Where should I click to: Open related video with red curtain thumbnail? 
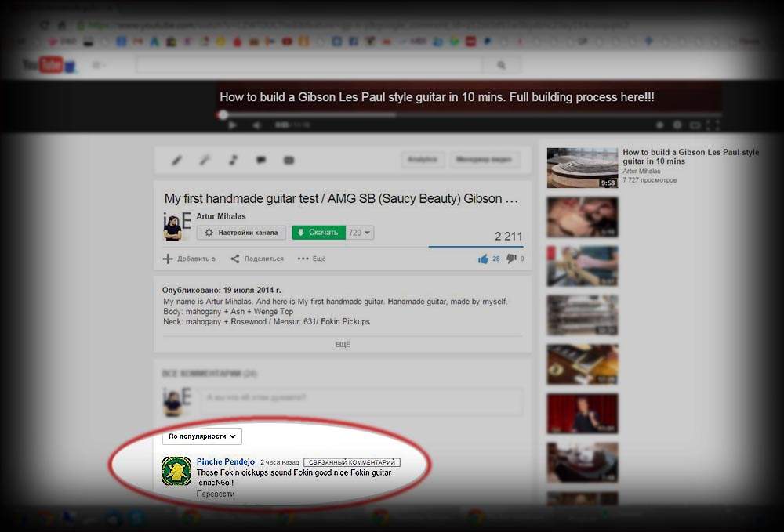[583, 413]
